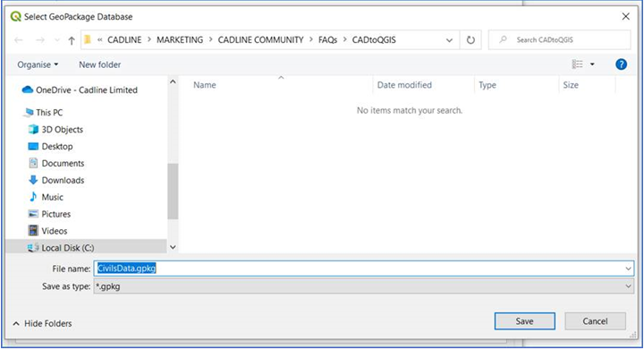Navigate to MARKETING in breadcrumb

180,40
